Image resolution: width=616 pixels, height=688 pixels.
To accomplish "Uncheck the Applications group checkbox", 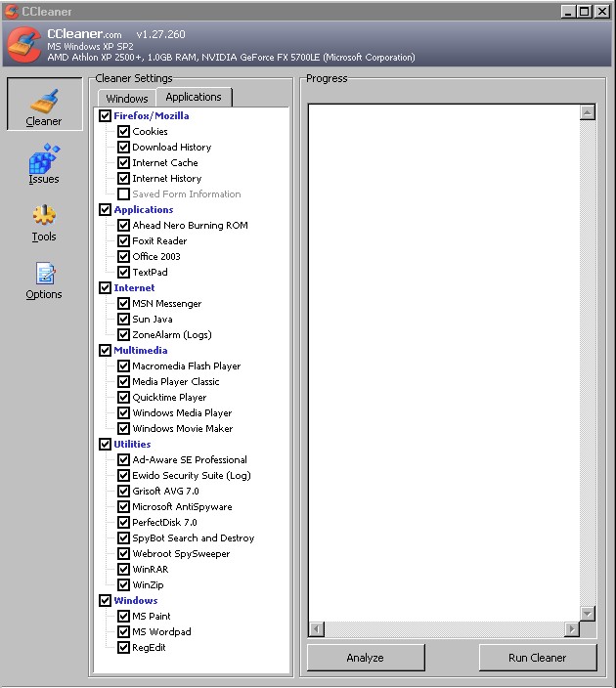I will [x=105, y=210].
